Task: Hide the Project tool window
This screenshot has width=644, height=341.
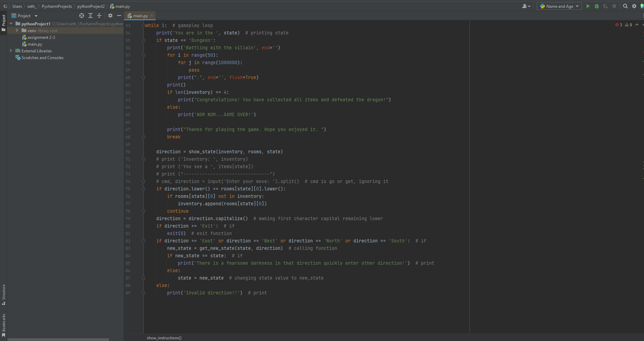Action: [x=119, y=16]
